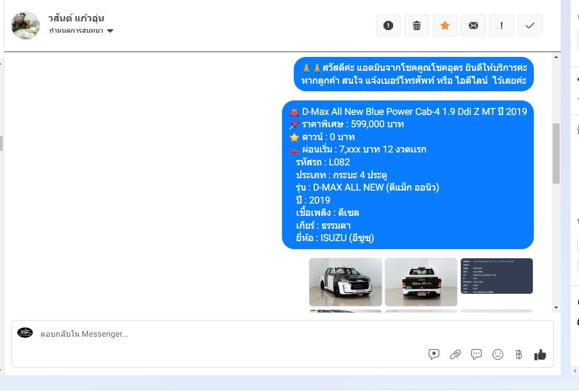Open กำหนดการสนทนา dropdown arrow
The image size is (579, 392).
110,31
